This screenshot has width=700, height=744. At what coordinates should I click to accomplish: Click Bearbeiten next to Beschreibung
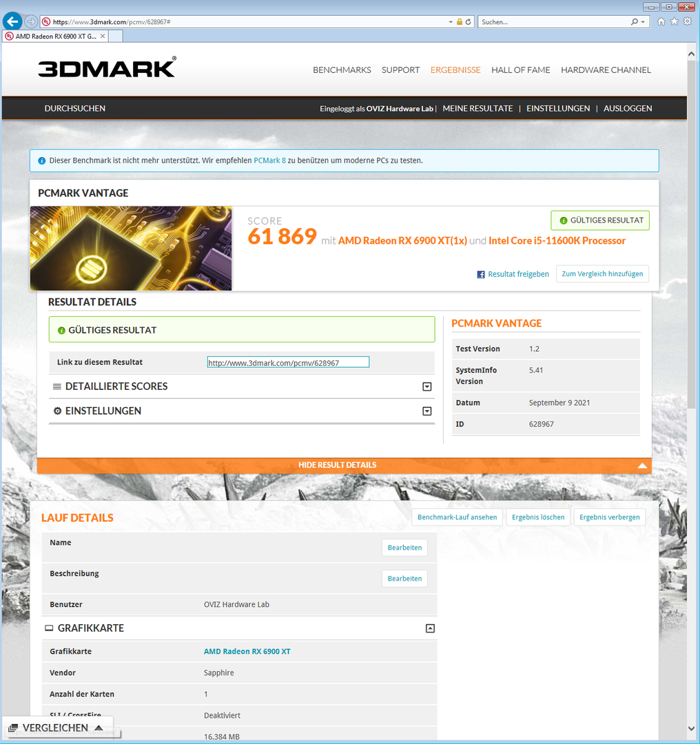tap(404, 579)
